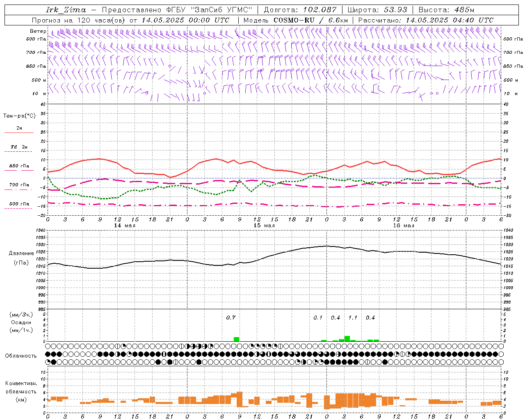Image resolution: width=525 pixels, height=420 pixels.
Task: Select the text Предоставлено ФГБУ "ЗапСиб УГМС"
Action: (x=177, y=10)
